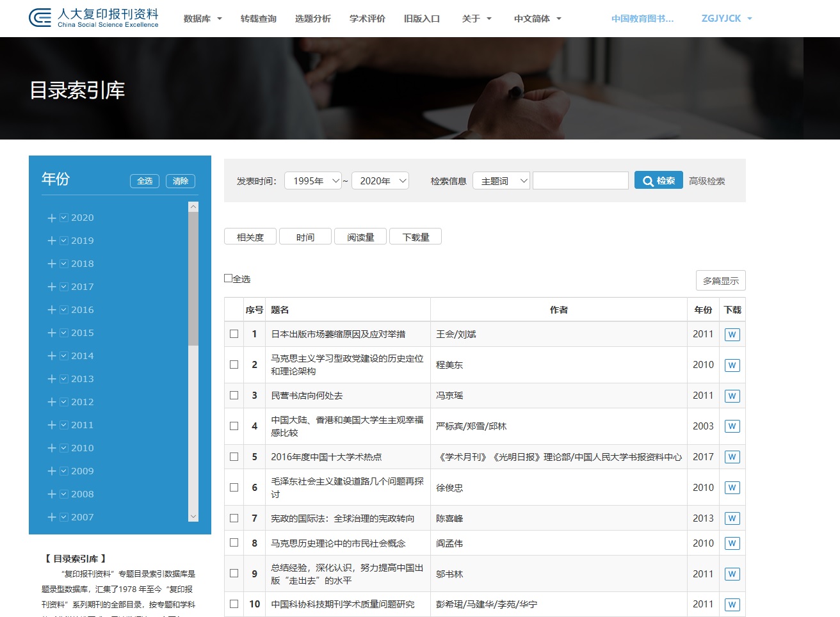This screenshot has height=617, width=840.
Task: Click the magnifier icon on the 检索 button
Action: [x=647, y=180]
